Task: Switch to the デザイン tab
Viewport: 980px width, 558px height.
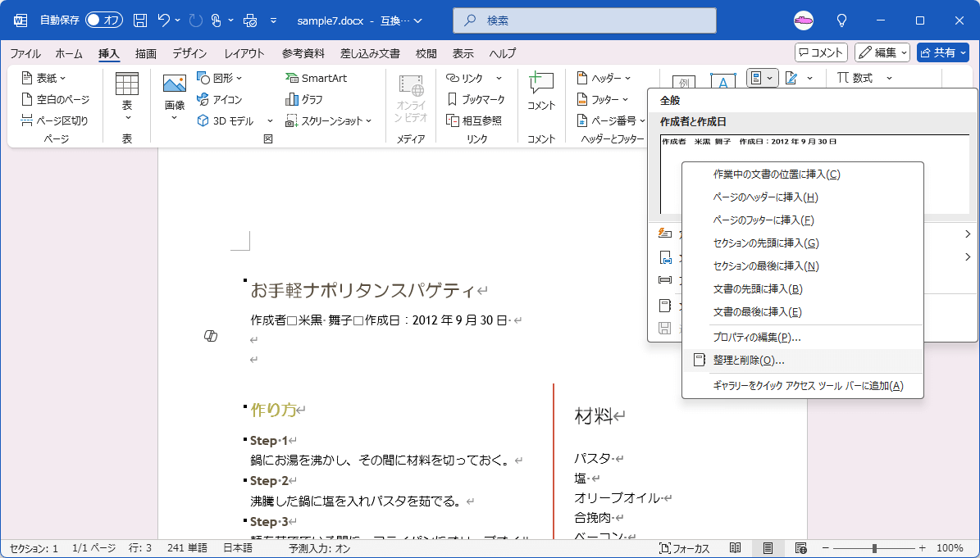Action: [189, 54]
